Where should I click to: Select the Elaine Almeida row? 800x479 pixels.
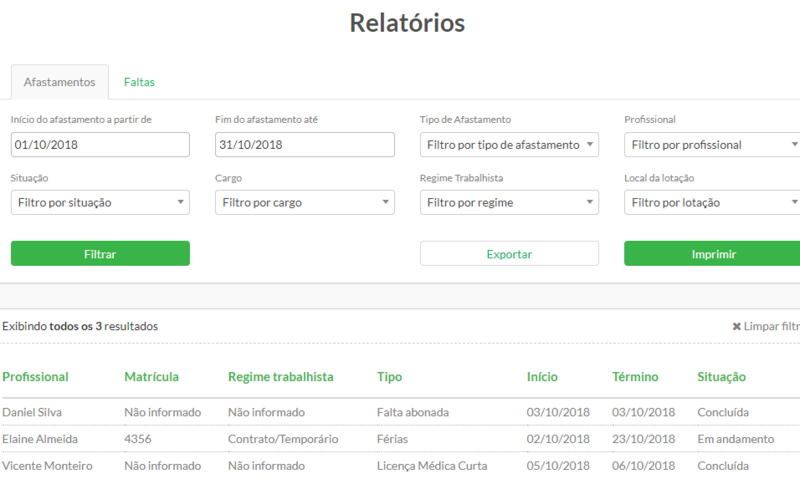click(40, 439)
